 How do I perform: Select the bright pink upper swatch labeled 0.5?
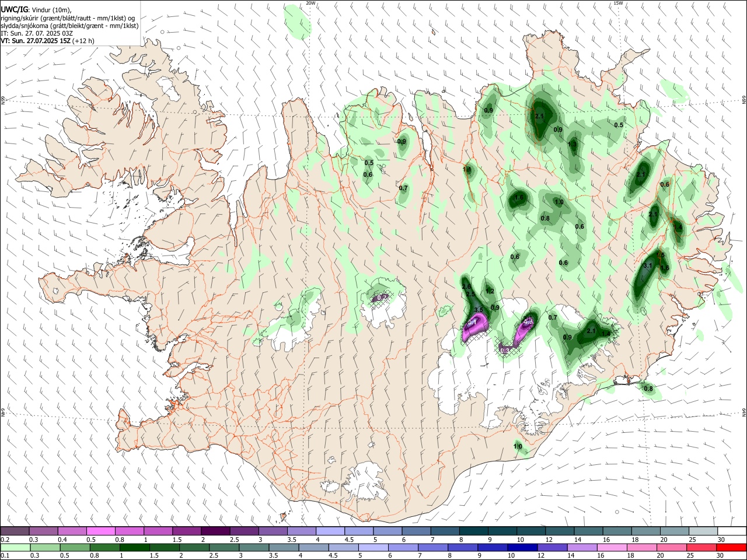tap(100, 531)
